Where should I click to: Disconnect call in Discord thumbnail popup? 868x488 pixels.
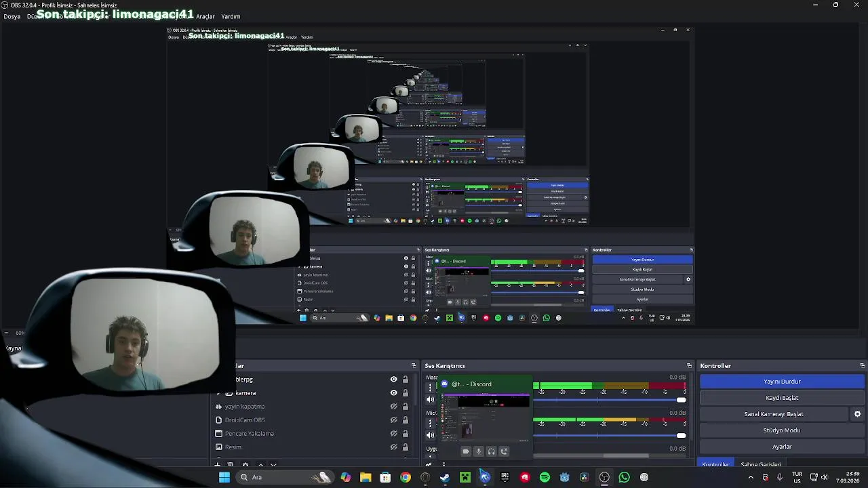(504, 451)
